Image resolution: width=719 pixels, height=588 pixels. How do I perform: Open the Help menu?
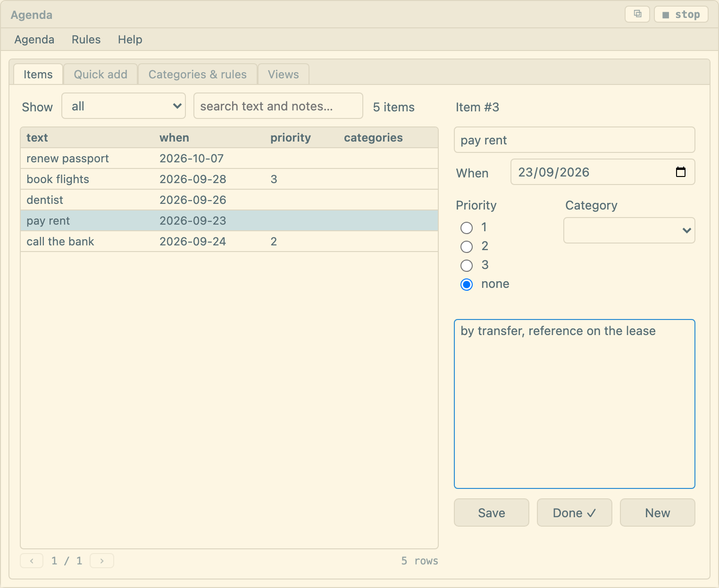[130, 40]
